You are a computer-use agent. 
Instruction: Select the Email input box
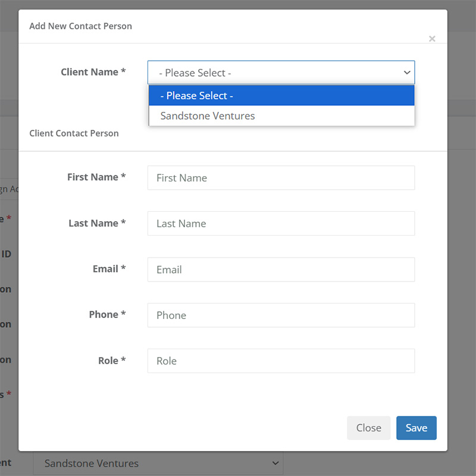pyautogui.click(x=281, y=270)
